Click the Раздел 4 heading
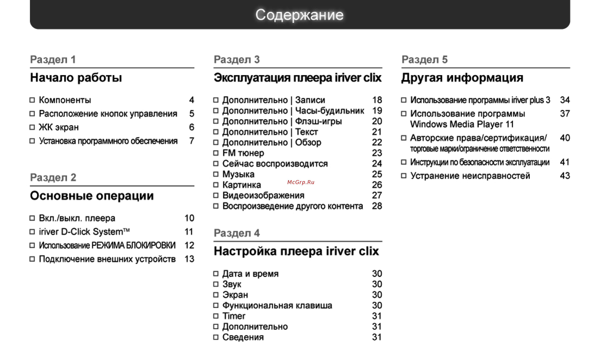 click(237, 233)
